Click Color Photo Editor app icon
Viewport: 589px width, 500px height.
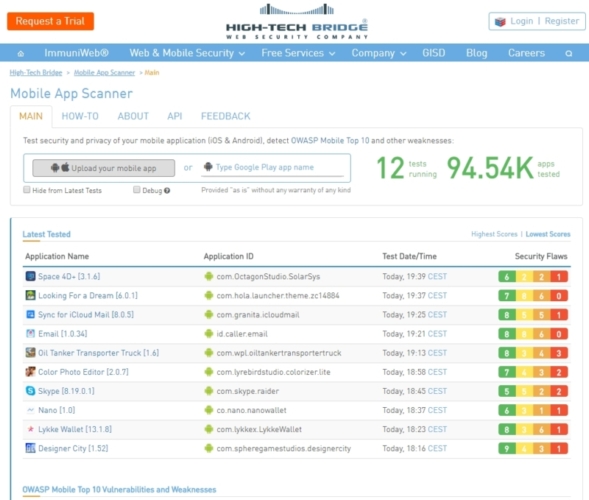[30, 372]
